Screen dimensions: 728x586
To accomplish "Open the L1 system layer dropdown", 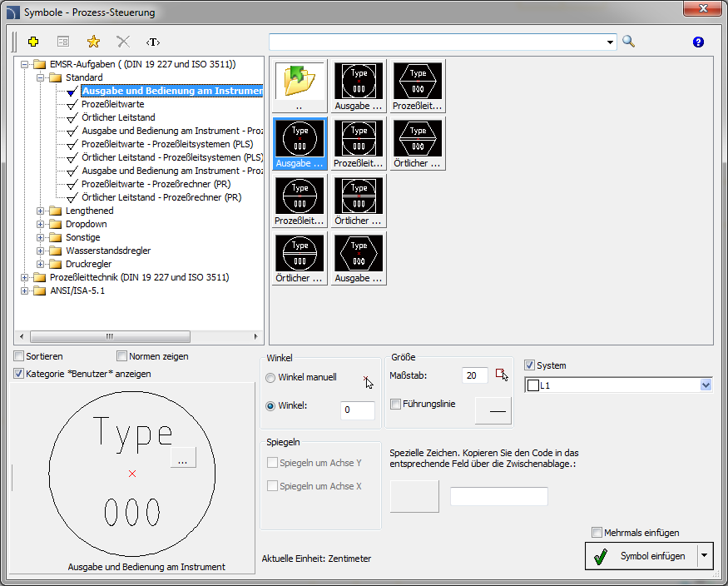I will [706, 385].
